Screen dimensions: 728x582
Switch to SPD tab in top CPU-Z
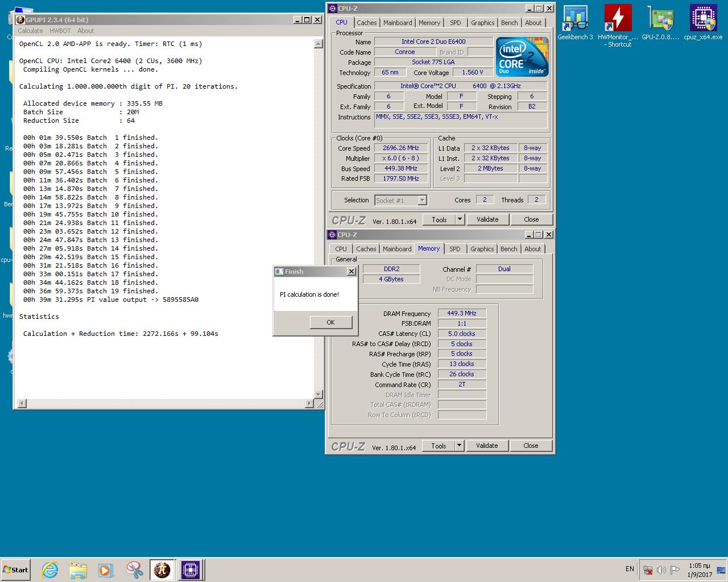456,23
